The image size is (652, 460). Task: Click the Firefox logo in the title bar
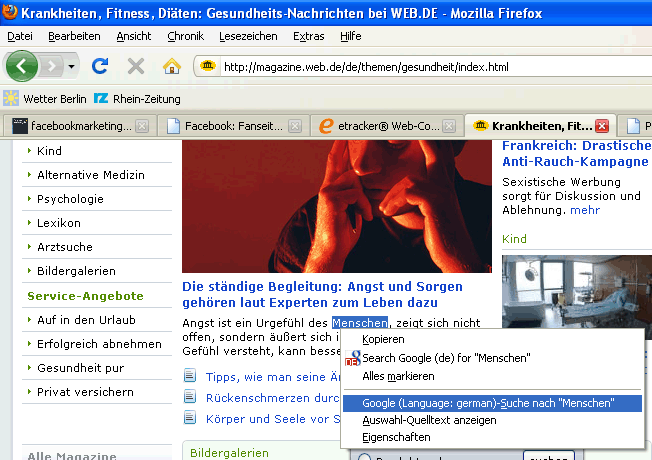9,11
